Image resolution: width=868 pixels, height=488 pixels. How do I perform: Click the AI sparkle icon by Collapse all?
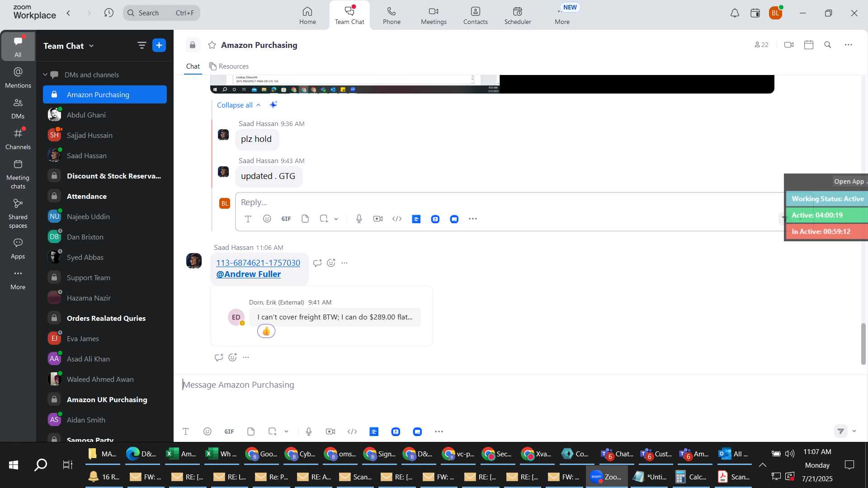[273, 105]
